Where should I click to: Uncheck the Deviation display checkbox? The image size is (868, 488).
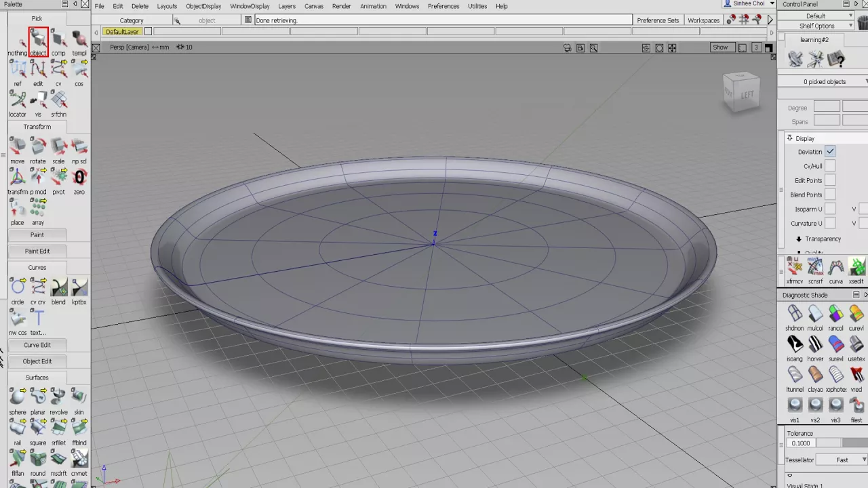830,152
